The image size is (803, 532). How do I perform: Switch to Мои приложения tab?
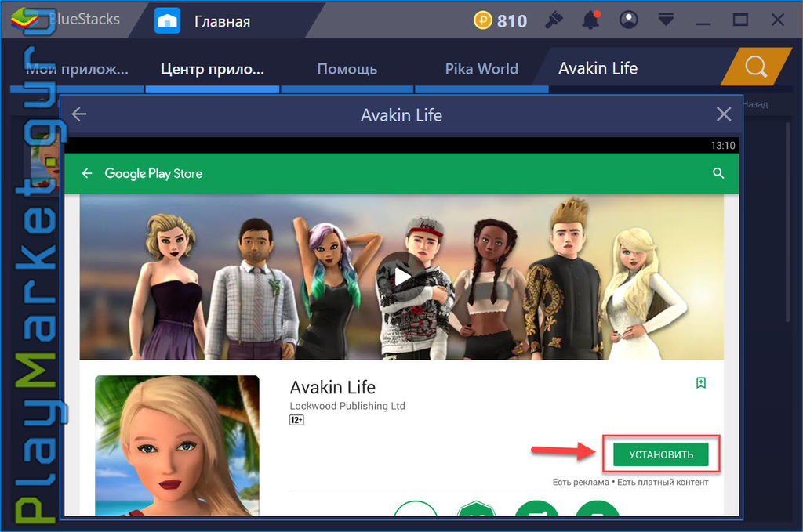click(x=77, y=68)
